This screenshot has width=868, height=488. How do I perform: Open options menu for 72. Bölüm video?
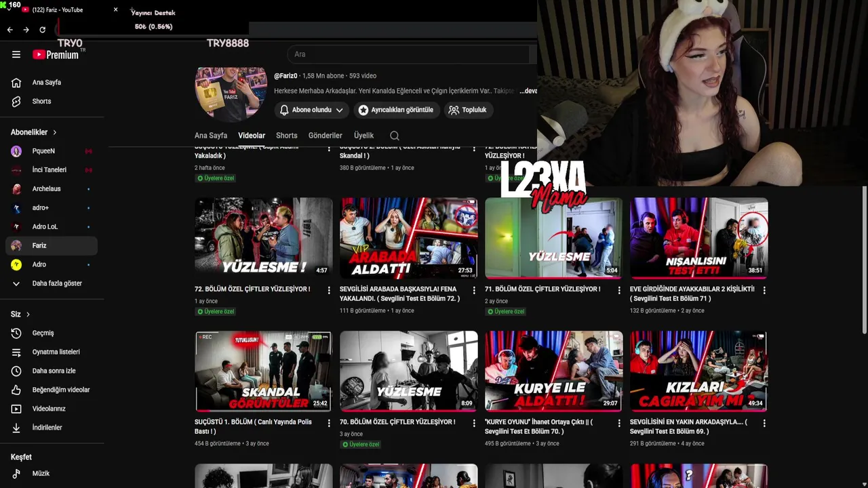(x=329, y=290)
